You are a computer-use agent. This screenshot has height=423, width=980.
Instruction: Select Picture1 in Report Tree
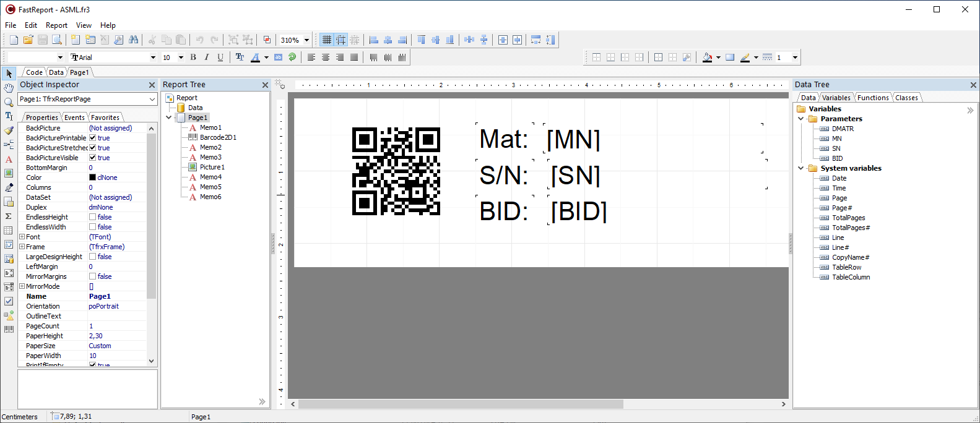(212, 167)
